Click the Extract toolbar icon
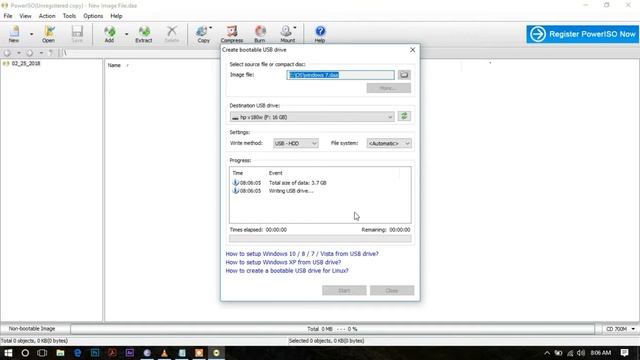The height and width of the screenshot is (360, 640). 144,34
